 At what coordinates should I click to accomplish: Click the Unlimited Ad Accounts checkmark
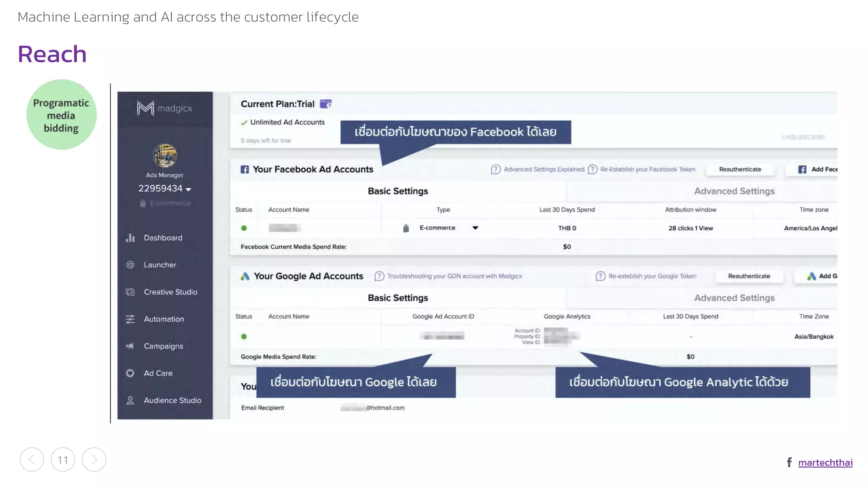244,122
